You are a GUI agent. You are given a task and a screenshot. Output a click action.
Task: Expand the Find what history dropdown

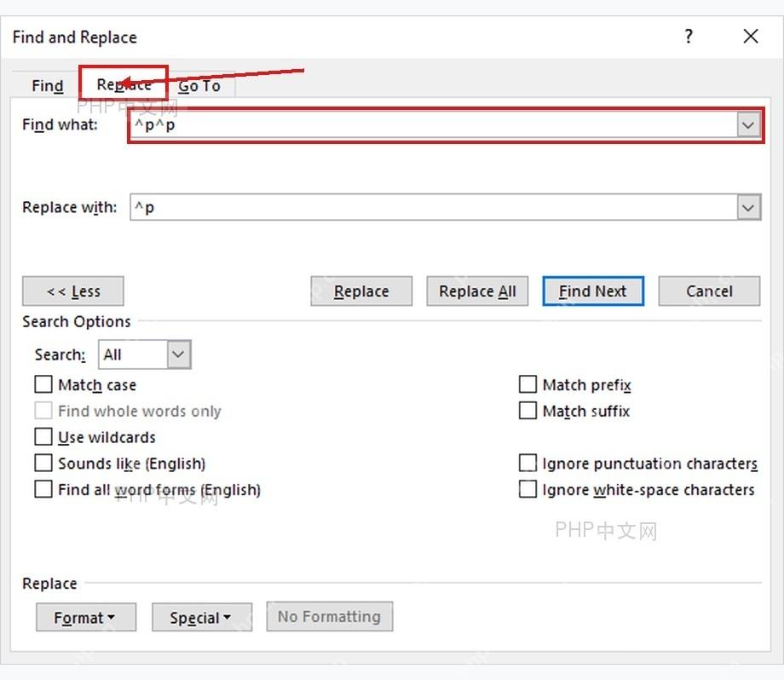pos(748,125)
